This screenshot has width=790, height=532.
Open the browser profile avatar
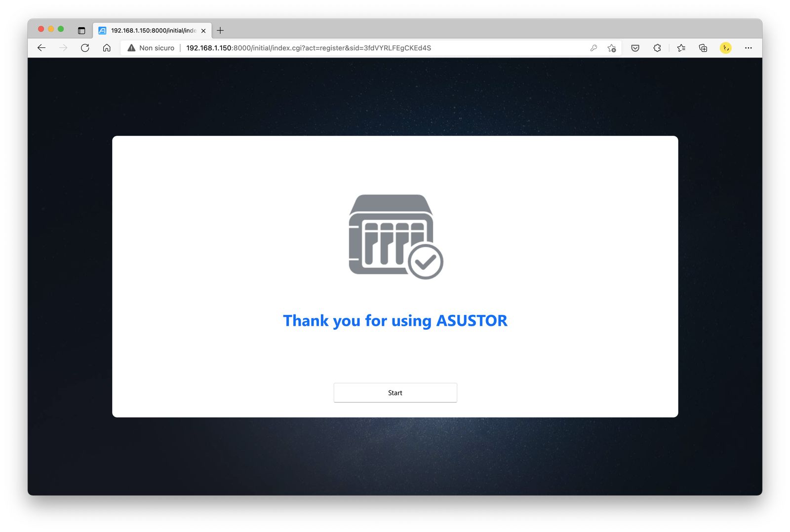point(725,48)
